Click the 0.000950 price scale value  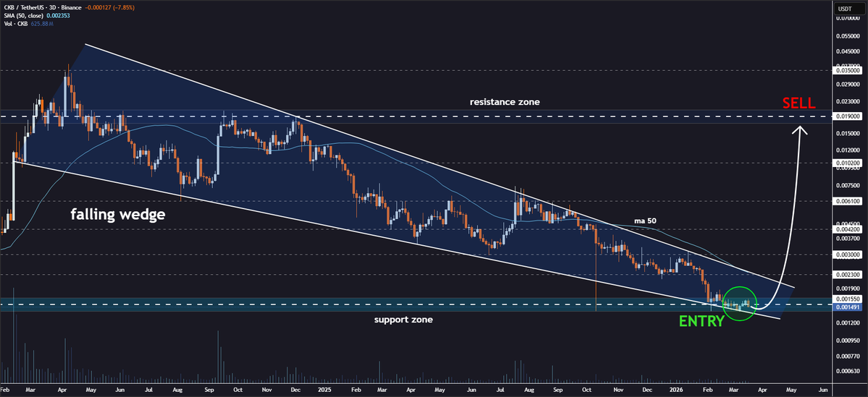(848, 340)
